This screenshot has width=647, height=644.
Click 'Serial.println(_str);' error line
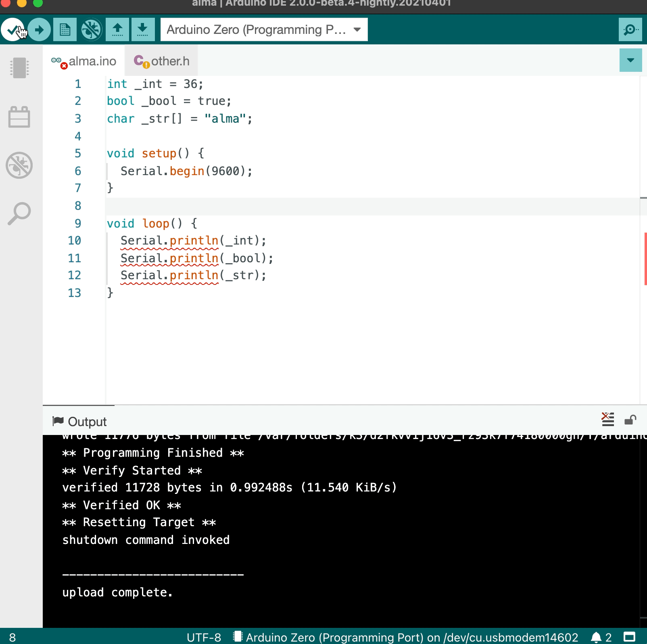[194, 276]
